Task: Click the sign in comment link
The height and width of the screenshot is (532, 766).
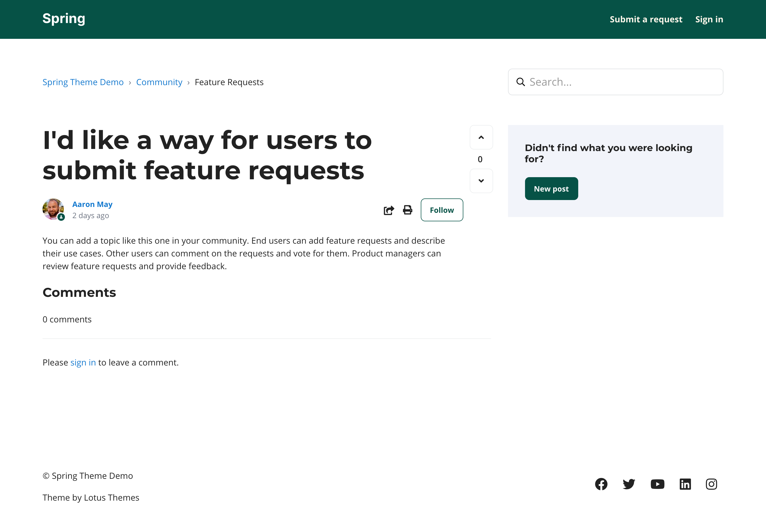Action: 83,362
